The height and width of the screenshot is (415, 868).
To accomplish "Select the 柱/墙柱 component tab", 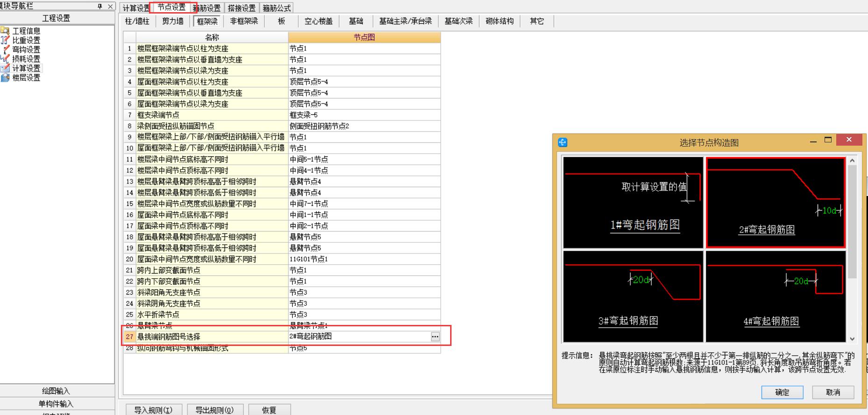I will coord(137,21).
